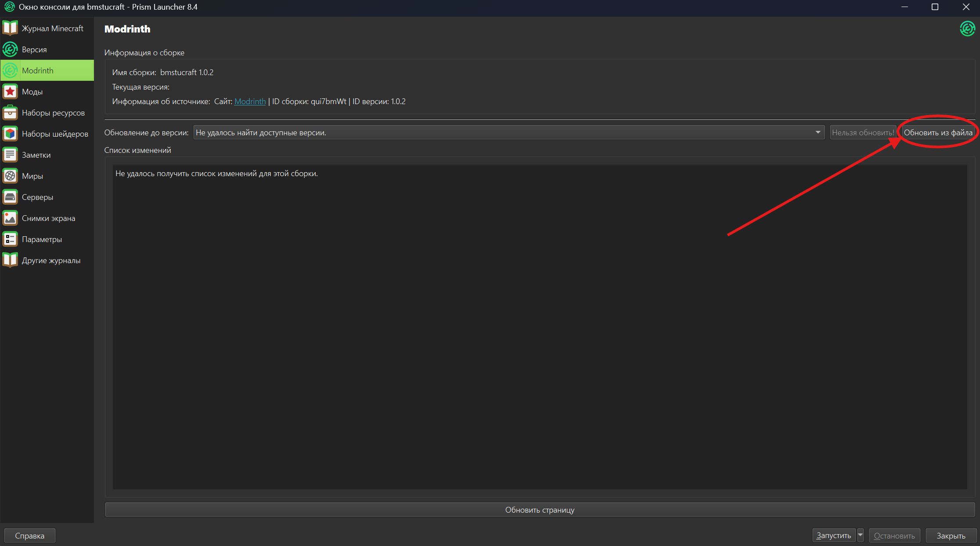Click the Миры globe icon

point(10,176)
